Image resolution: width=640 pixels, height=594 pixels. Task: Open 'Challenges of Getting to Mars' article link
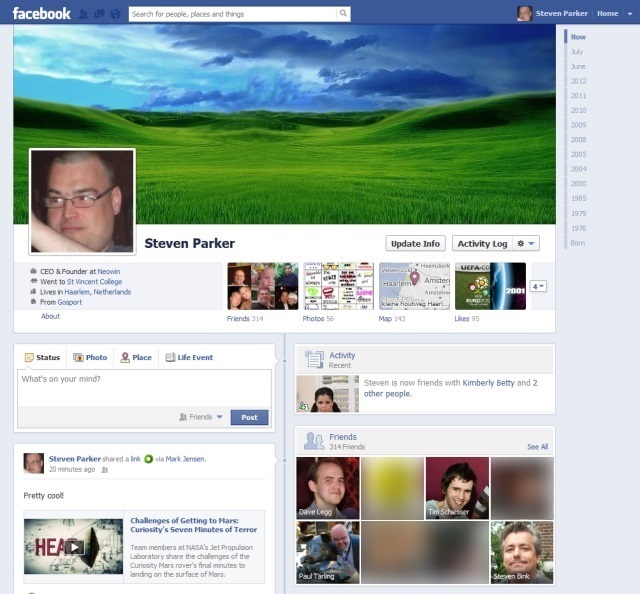[x=193, y=525]
